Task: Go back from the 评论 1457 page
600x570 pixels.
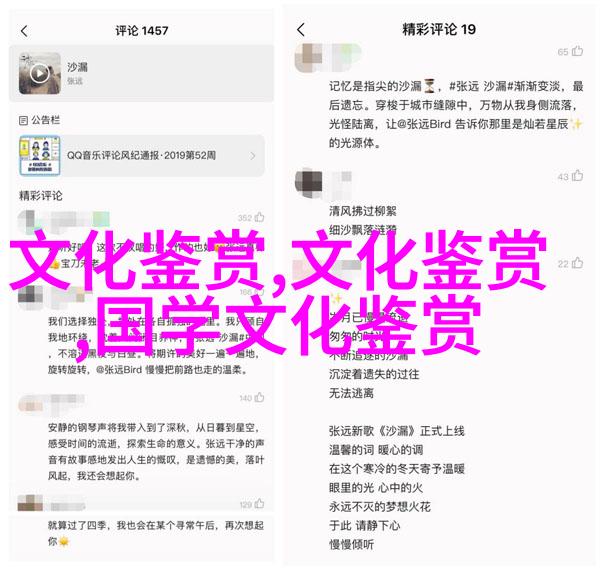Action: pos(24,31)
